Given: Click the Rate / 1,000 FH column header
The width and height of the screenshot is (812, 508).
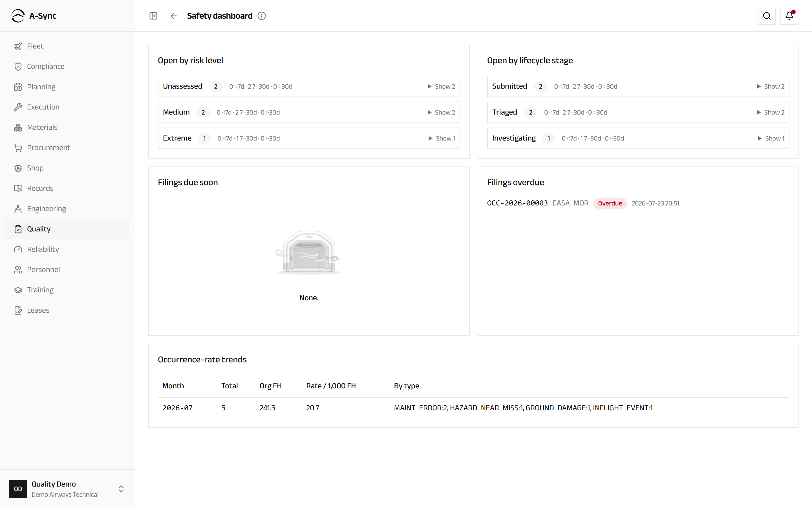Looking at the screenshot, I should 331,386.
